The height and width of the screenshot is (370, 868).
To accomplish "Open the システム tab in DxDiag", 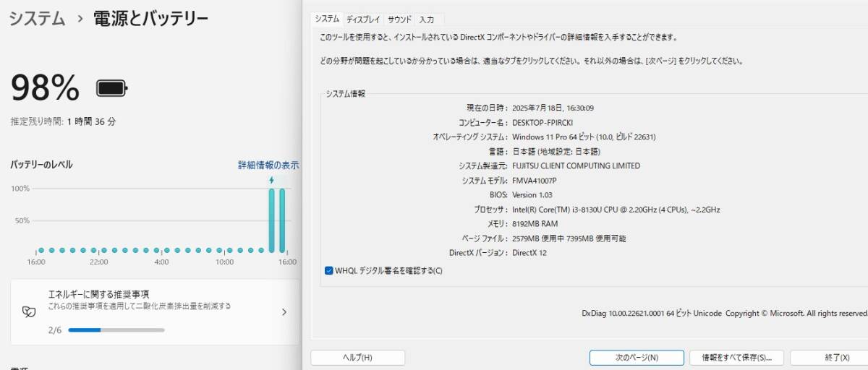I will point(327,20).
